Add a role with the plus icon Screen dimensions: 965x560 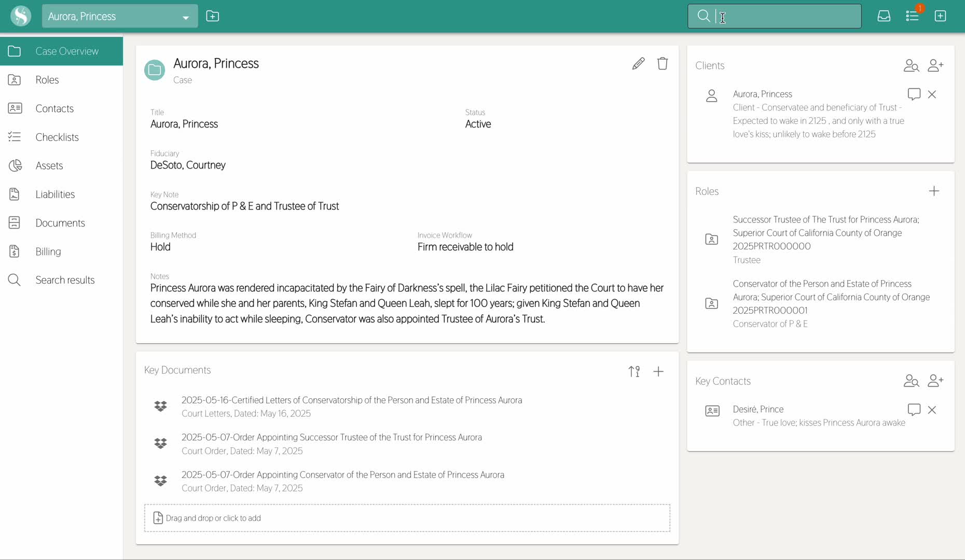click(934, 191)
